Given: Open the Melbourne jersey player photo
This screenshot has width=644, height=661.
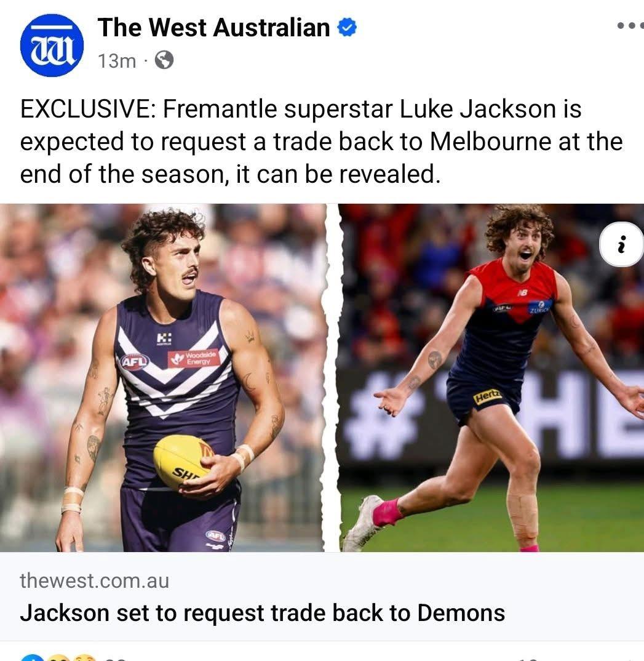Looking at the screenshot, I should pos(491,378).
